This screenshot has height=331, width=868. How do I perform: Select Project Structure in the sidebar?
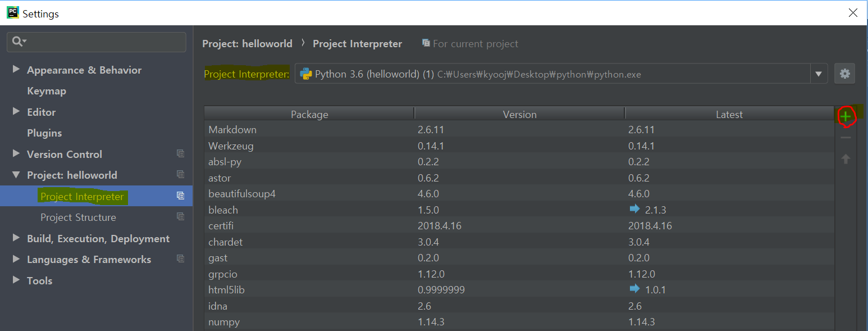pyautogui.click(x=78, y=217)
